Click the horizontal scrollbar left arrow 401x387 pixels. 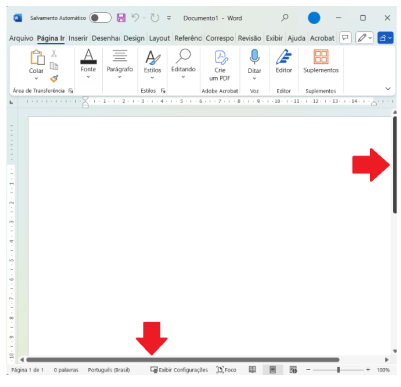click(x=22, y=360)
